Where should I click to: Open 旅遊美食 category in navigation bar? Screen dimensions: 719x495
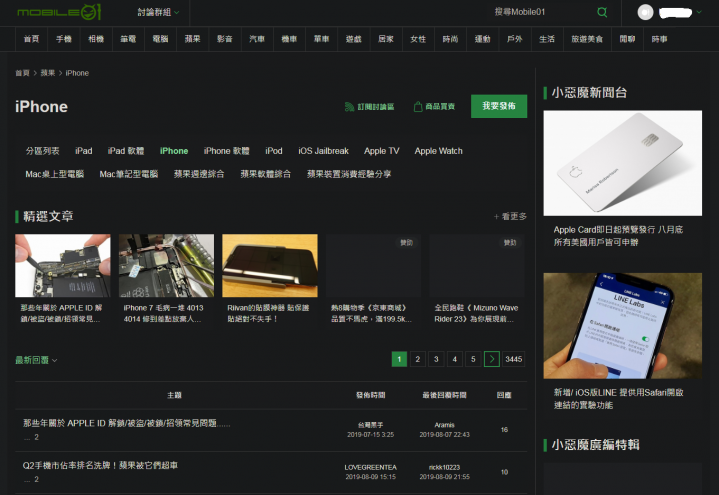(x=587, y=39)
